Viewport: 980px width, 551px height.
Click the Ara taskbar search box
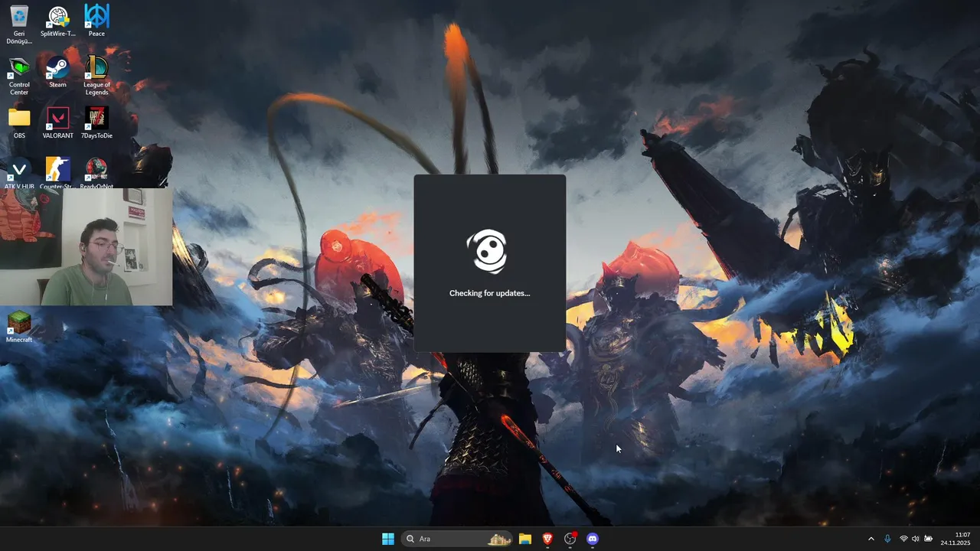coord(457,539)
